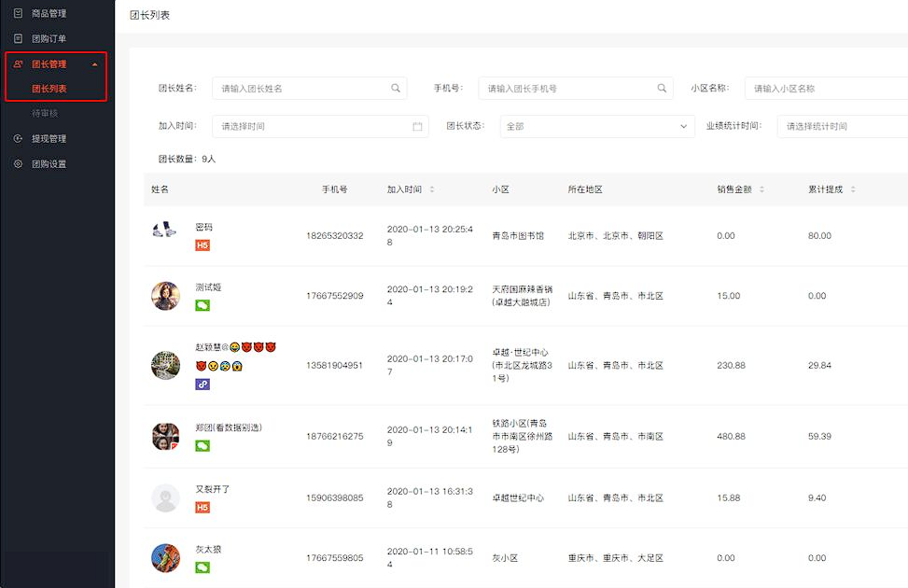Click the 提现管理 sidebar icon
The height and width of the screenshot is (588, 908).
18,138
